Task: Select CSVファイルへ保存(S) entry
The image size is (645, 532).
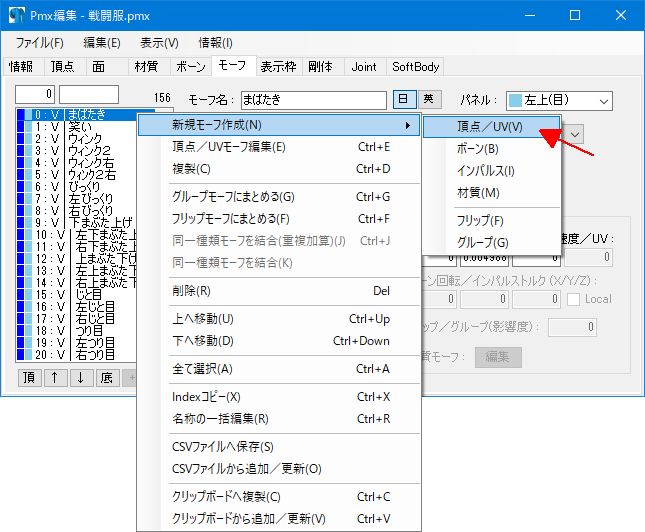Action: click(x=279, y=447)
